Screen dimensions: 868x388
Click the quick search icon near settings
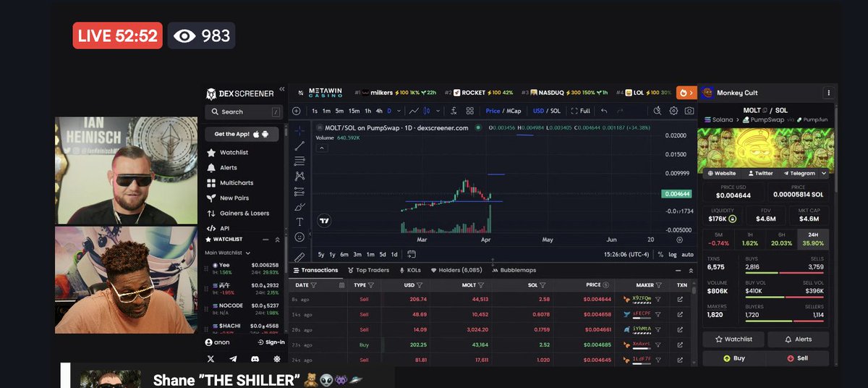(x=658, y=111)
